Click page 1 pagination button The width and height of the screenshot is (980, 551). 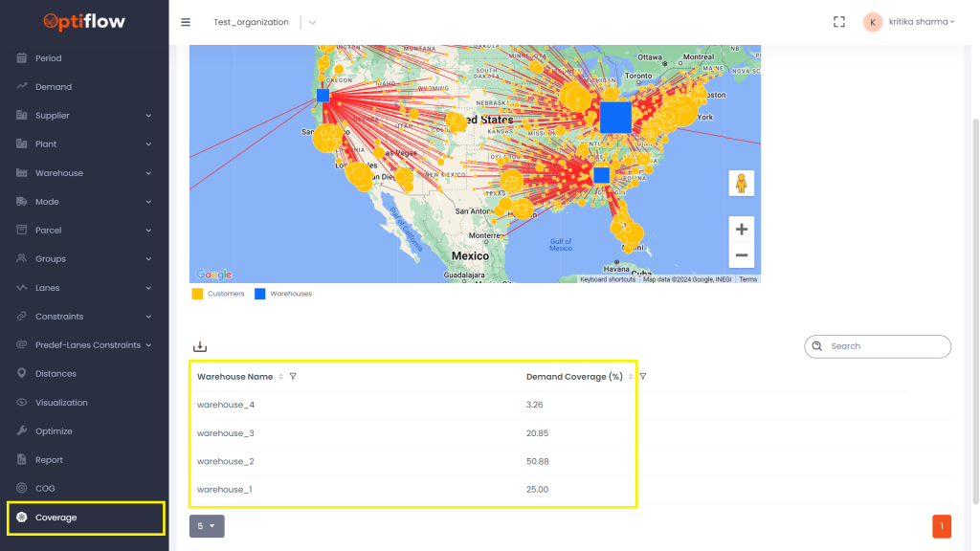942,526
